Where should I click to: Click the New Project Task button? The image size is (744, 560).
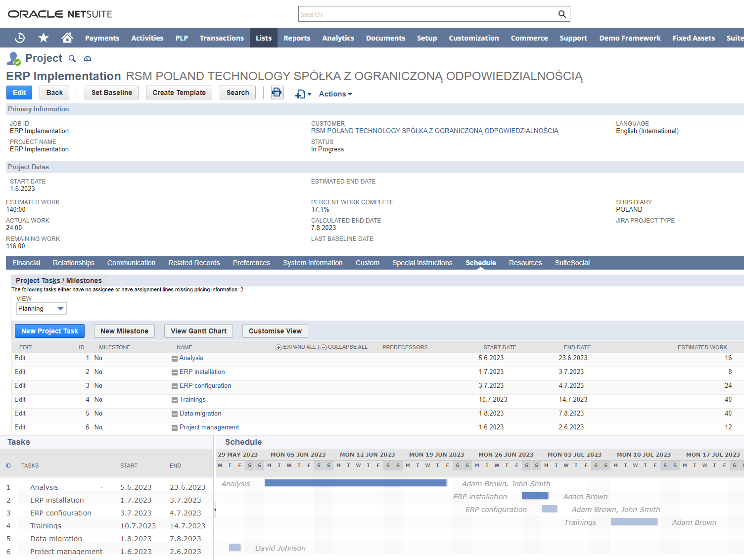coord(49,331)
